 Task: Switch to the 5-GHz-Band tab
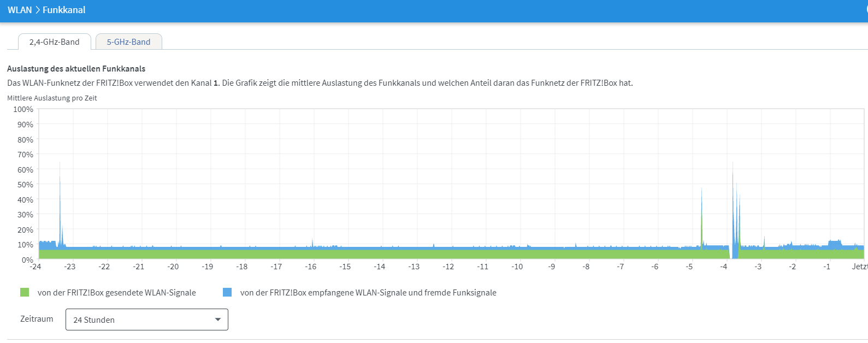click(x=128, y=42)
